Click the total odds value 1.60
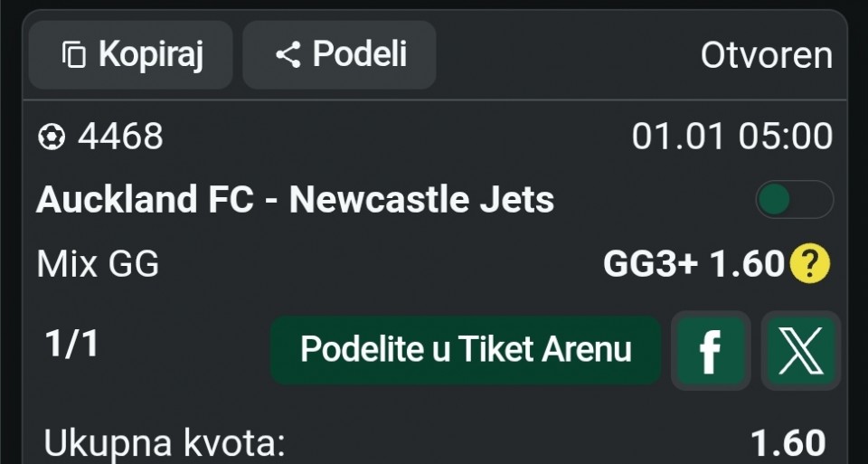 [788, 444]
